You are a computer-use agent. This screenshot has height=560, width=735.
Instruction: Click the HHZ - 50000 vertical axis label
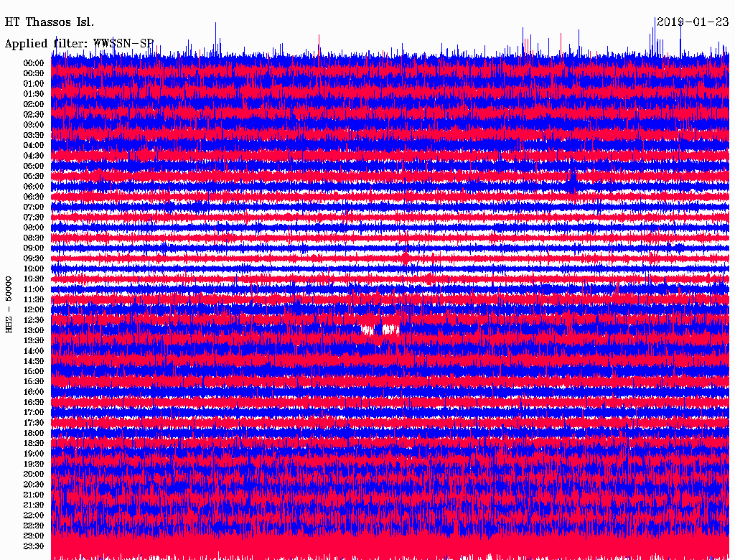(x=9, y=304)
